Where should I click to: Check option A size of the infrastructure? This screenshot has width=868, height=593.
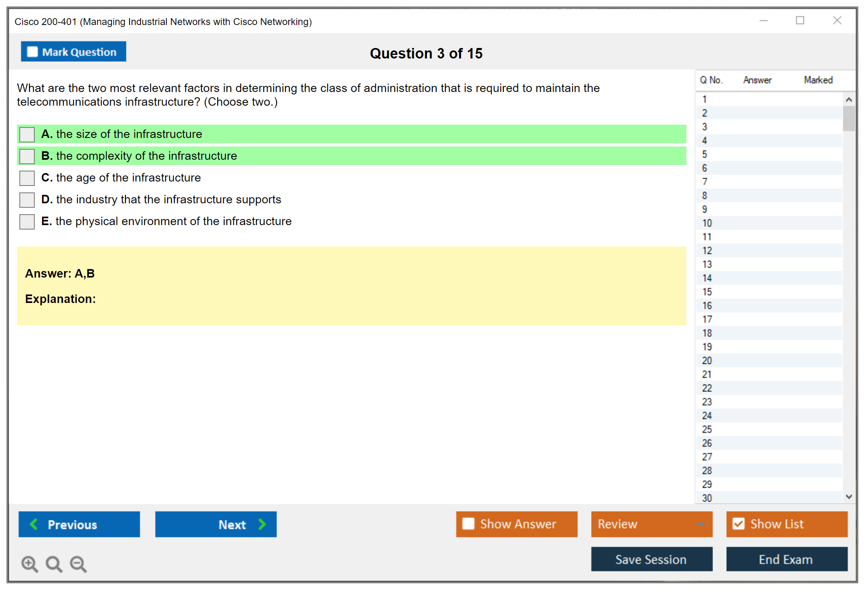[27, 134]
